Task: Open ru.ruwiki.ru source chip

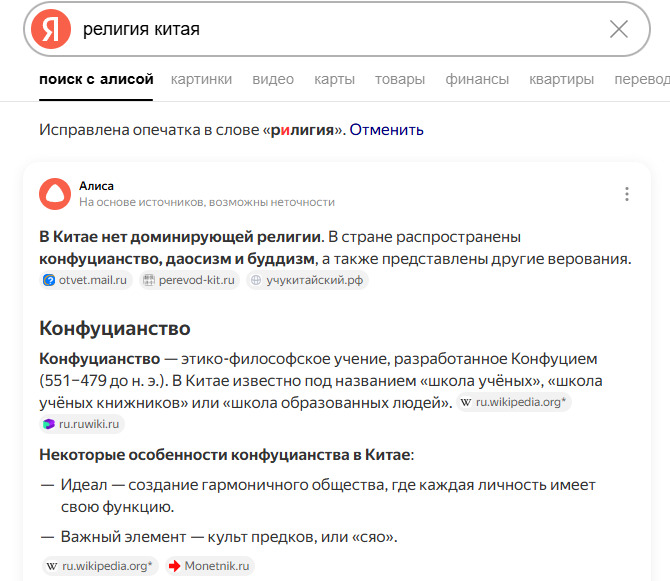Action: point(82,424)
